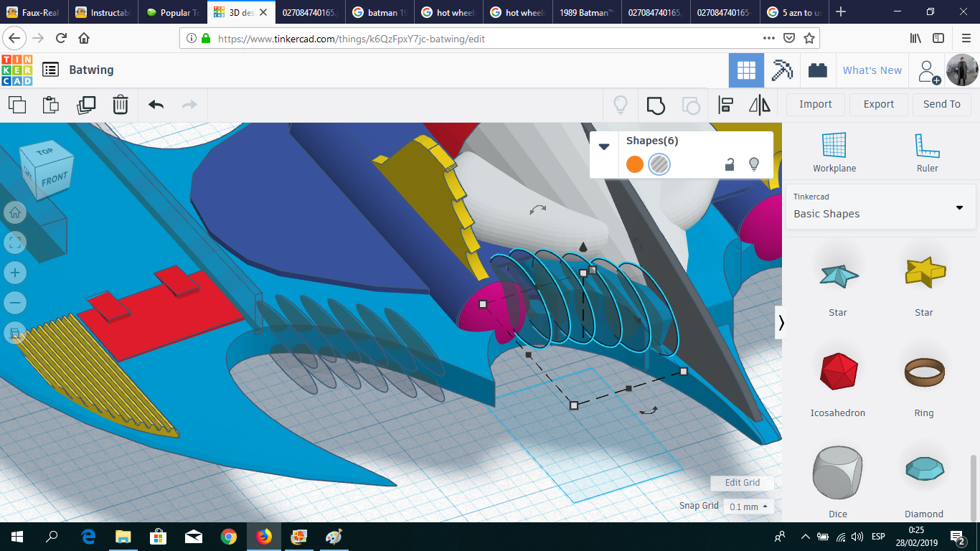Switch to Blocks pickaxe mode
Image resolution: width=980 pixels, height=551 pixels.
point(782,70)
